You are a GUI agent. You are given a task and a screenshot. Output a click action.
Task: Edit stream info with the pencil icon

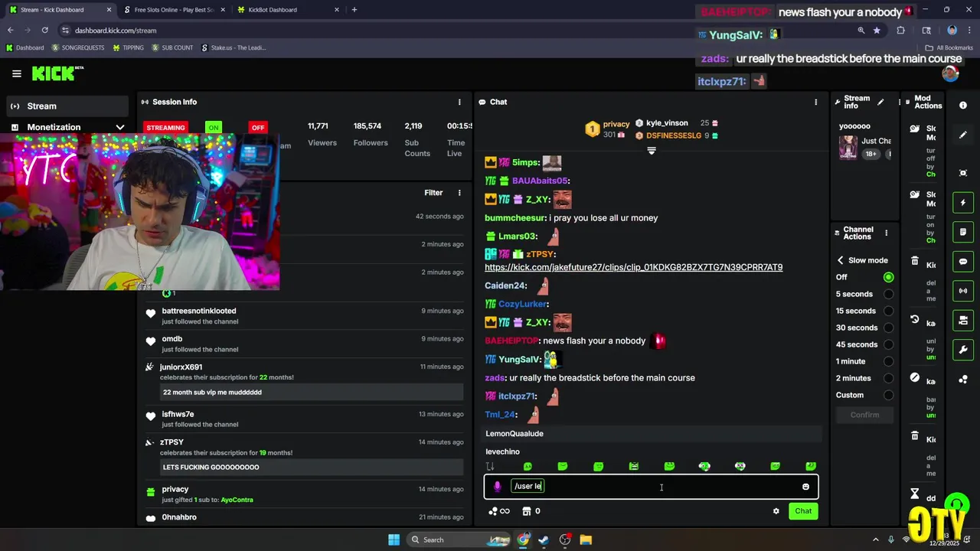[x=880, y=102]
